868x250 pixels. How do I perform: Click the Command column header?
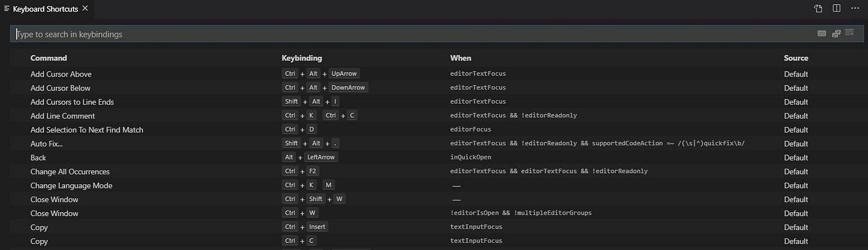tap(48, 58)
